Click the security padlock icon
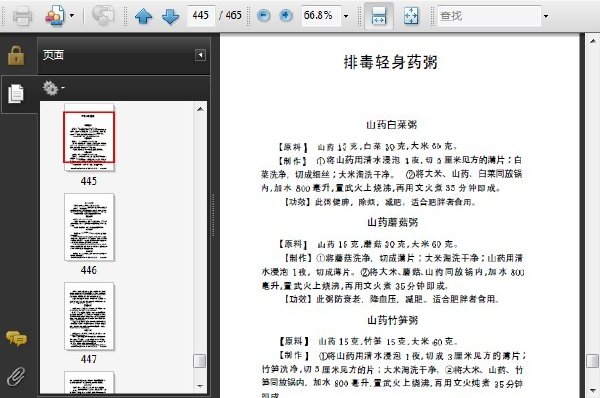Screen dimensions: 600x398 (16, 55)
